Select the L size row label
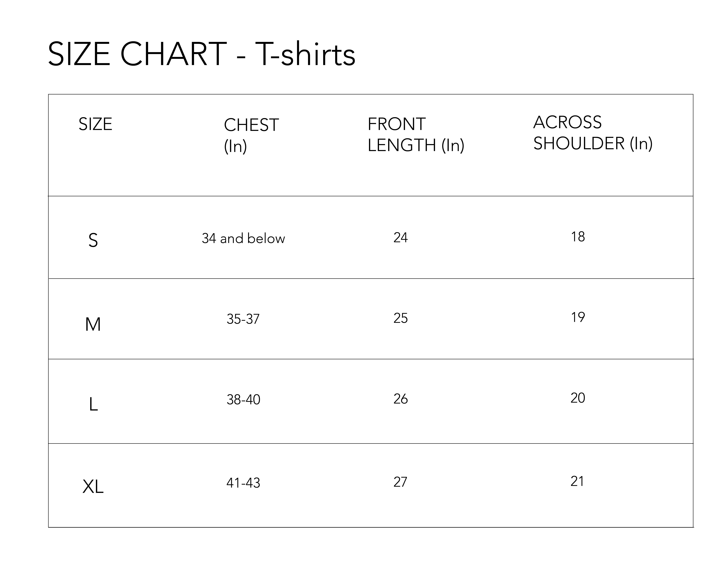728x582 pixels. (x=93, y=404)
